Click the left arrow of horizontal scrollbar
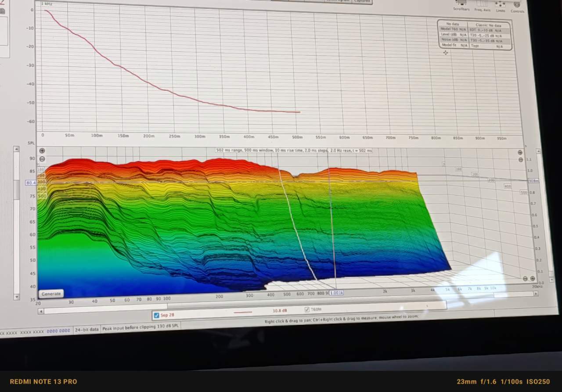The height and width of the screenshot is (392, 562). tap(41, 311)
